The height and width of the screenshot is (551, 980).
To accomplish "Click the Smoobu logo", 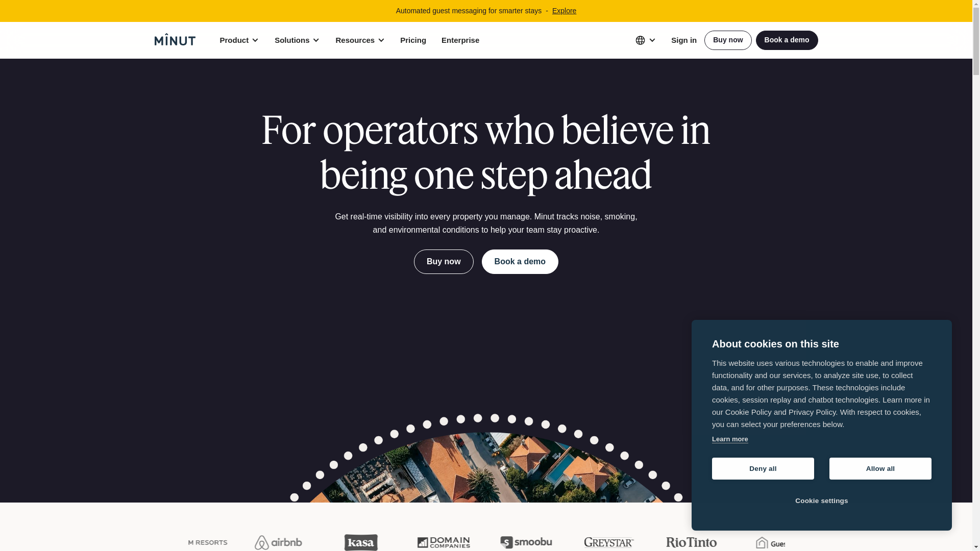I will (x=526, y=542).
